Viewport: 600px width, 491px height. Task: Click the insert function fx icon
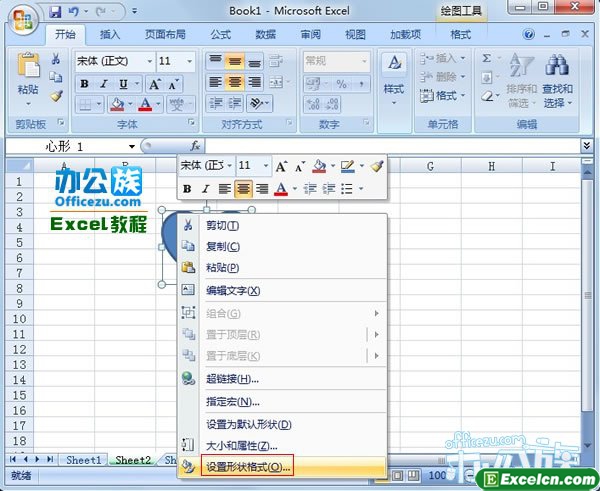pyautogui.click(x=195, y=146)
